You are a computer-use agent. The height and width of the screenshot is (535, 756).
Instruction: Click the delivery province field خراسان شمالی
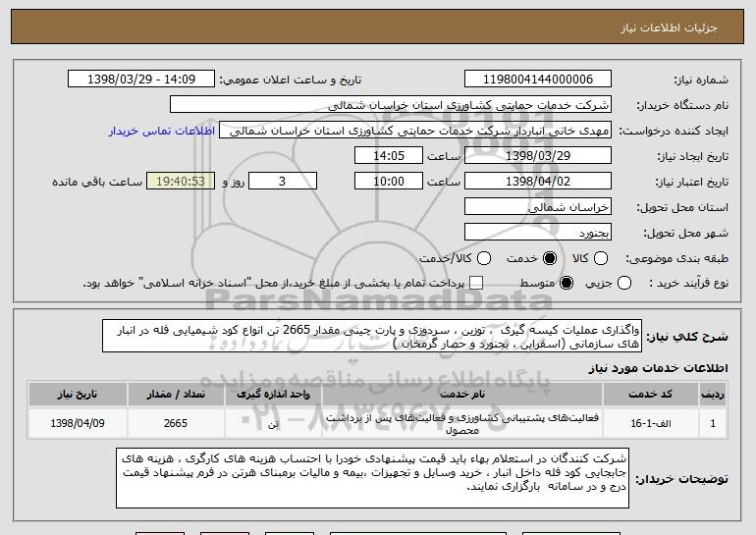(538, 207)
